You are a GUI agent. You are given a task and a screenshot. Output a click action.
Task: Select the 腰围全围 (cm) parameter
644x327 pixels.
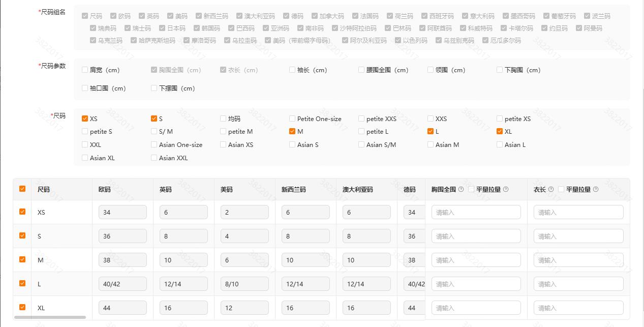click(361, 70)
